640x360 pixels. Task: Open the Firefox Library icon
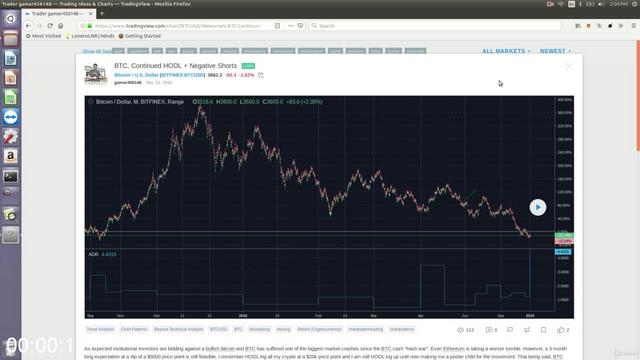click(578, 26)
